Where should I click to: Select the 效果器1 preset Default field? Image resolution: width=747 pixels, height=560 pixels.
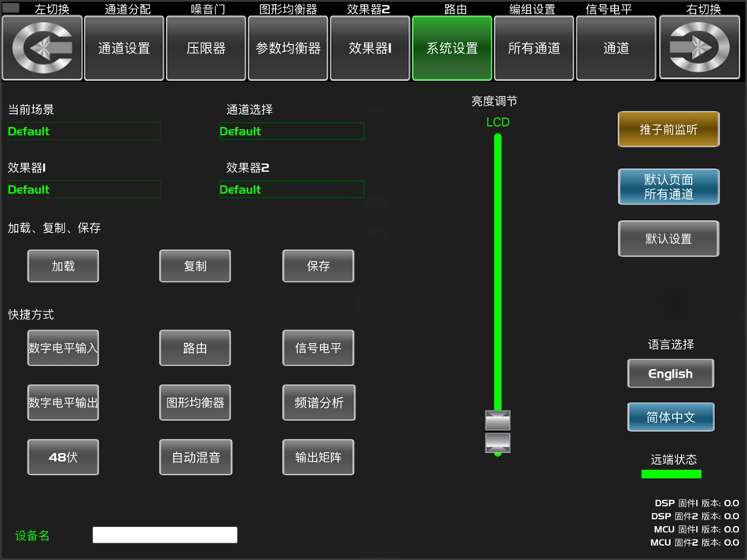coord(84,190)
